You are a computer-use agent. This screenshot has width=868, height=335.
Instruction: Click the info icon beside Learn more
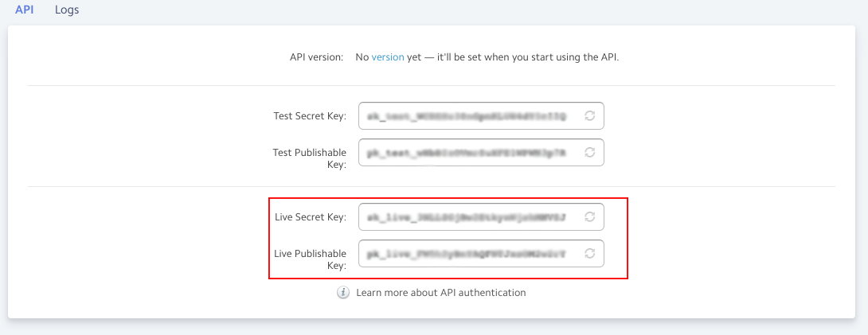pos(343,292)
